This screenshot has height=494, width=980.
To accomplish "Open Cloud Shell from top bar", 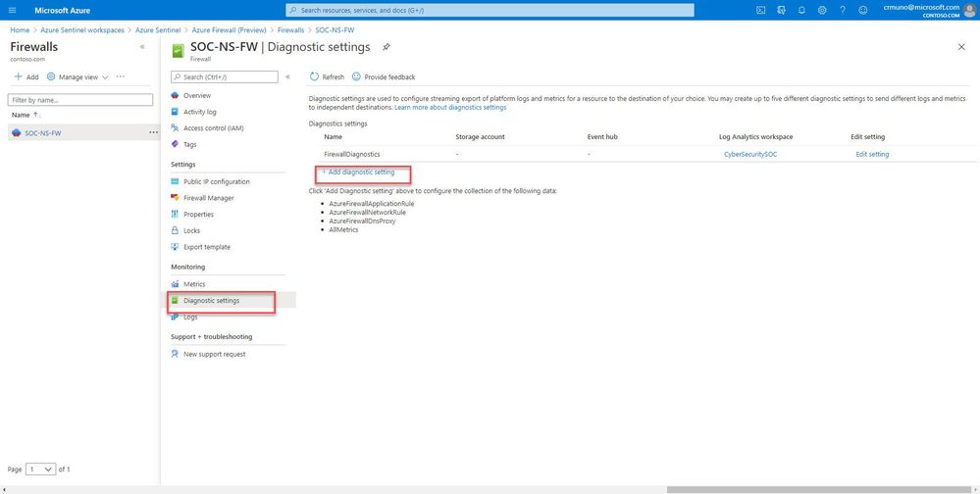I will point(760,10).
